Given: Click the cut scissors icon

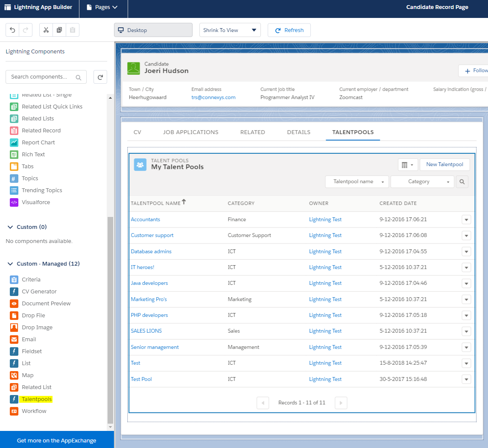Looking at the screenshot, I should pos(46,30).
